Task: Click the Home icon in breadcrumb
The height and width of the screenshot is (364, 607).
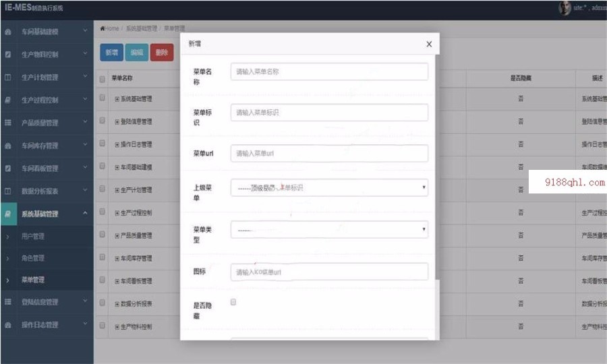Action: pyautogui.click(x=103, y=28)
